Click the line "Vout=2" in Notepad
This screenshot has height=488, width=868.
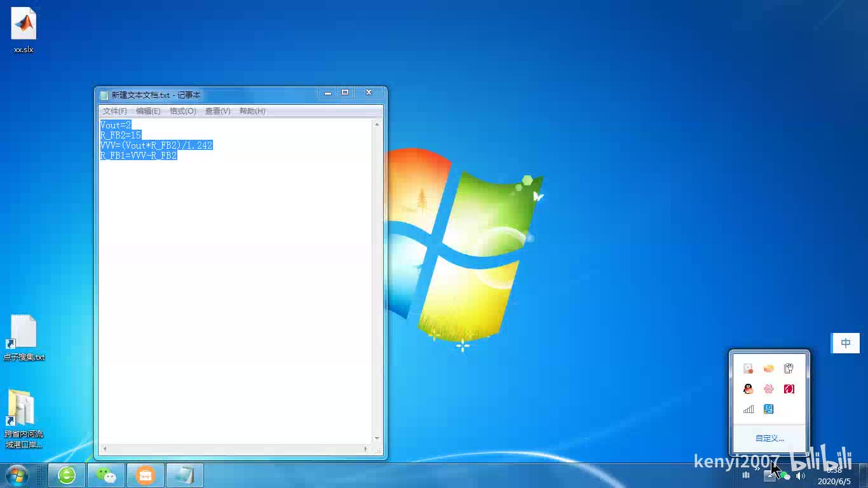pos(116,125)
